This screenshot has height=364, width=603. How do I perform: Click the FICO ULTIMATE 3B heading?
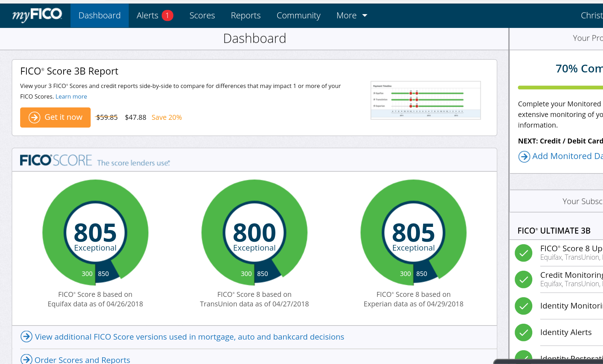point(554,231)
